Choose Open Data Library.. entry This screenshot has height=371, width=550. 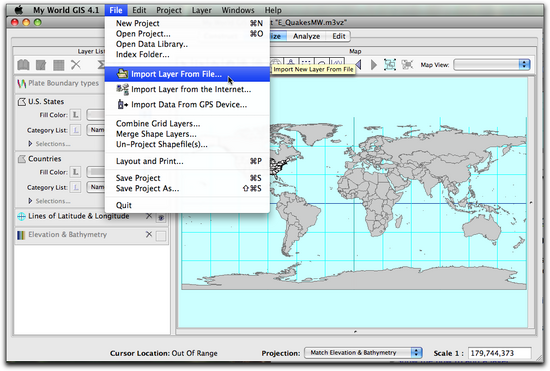coord(188,44)
